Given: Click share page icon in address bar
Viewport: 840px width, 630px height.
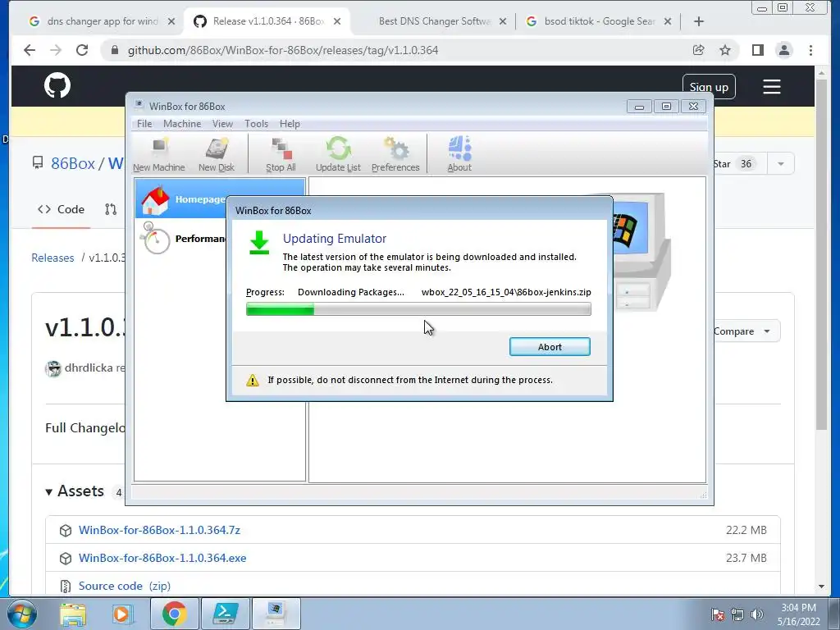Looking at the screenshot, I should point(698,50).
